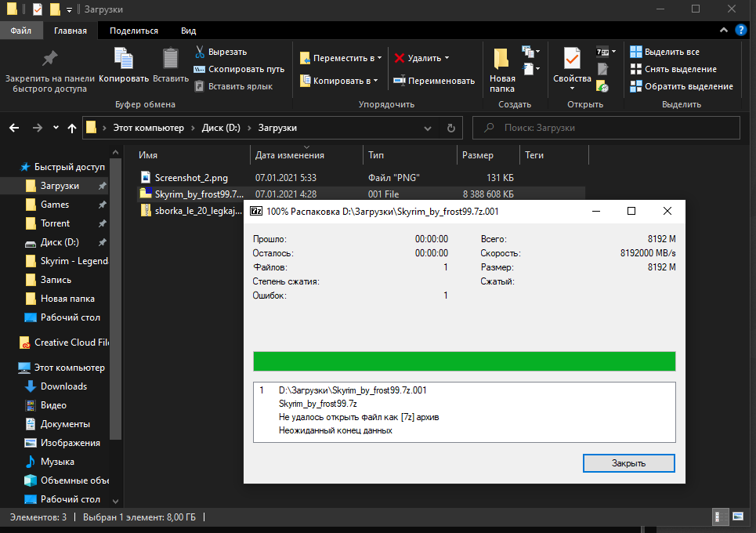Click the green extraction progress bar
This screenshot has height=533, width=756.
click(x=464, y=361)
